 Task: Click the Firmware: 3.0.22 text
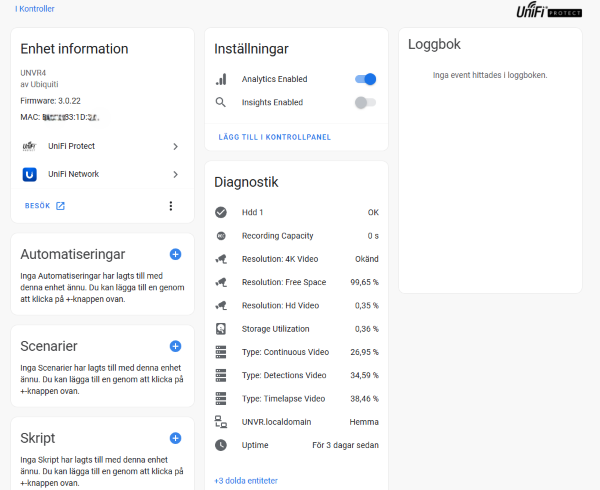coord(51,101)
